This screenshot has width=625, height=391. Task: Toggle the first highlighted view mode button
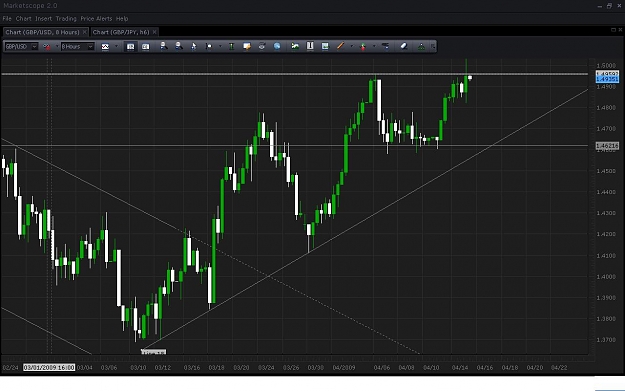(130, 47)
